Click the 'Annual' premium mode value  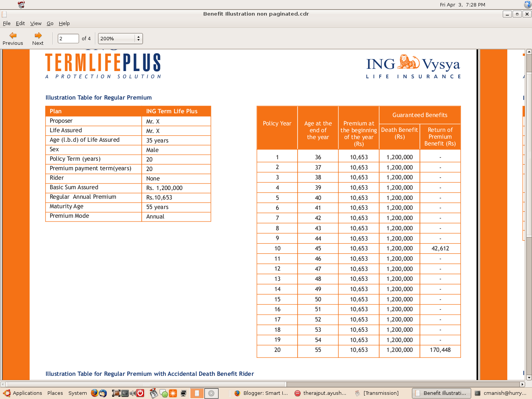155,217
